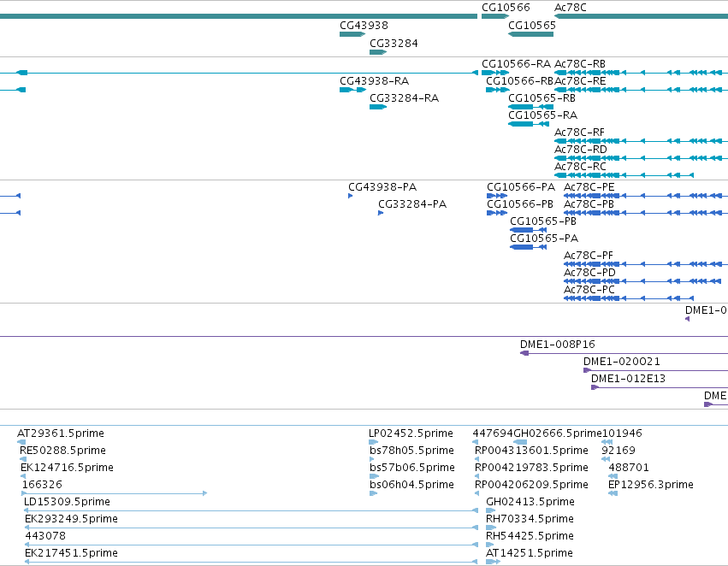Open EST RP004313601.5prime

(531, 451)
